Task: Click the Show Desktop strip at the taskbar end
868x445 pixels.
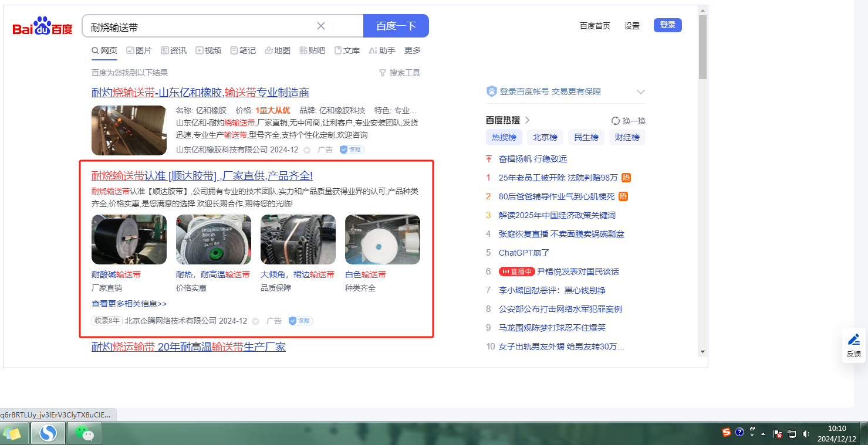Action: tap(864, 433)
